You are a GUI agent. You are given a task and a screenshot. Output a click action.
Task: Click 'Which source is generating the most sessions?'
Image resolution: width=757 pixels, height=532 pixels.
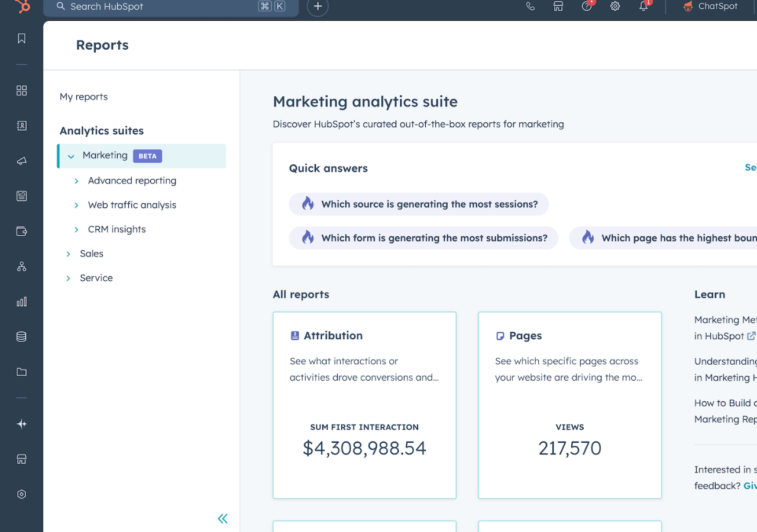(419, 204)
